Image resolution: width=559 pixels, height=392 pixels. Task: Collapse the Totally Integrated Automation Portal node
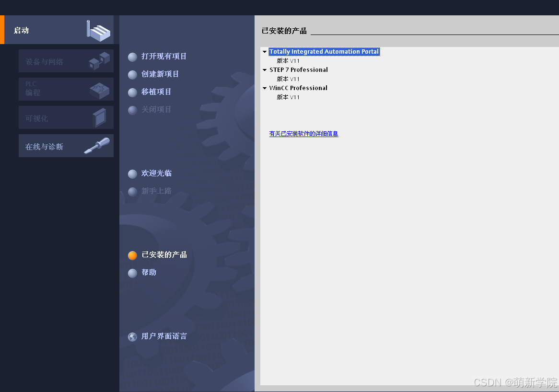[265, 52]
